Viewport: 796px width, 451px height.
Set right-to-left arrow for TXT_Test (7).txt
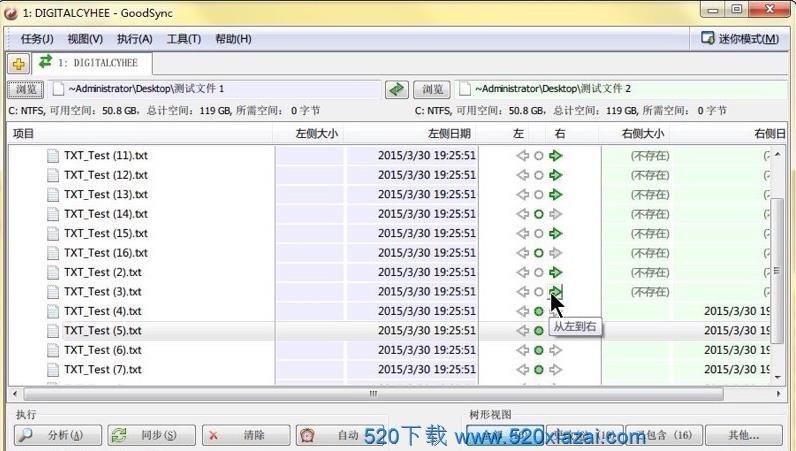pyautogui.click(x=522, y=370)
